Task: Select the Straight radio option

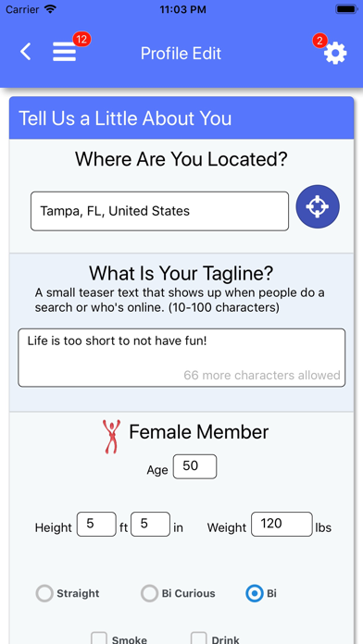Action: pos(44,593)
